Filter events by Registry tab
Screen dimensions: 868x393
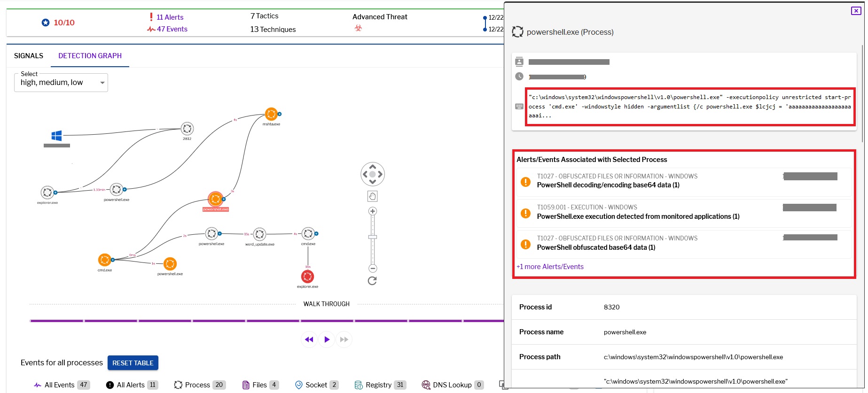[x=380, y=385]
